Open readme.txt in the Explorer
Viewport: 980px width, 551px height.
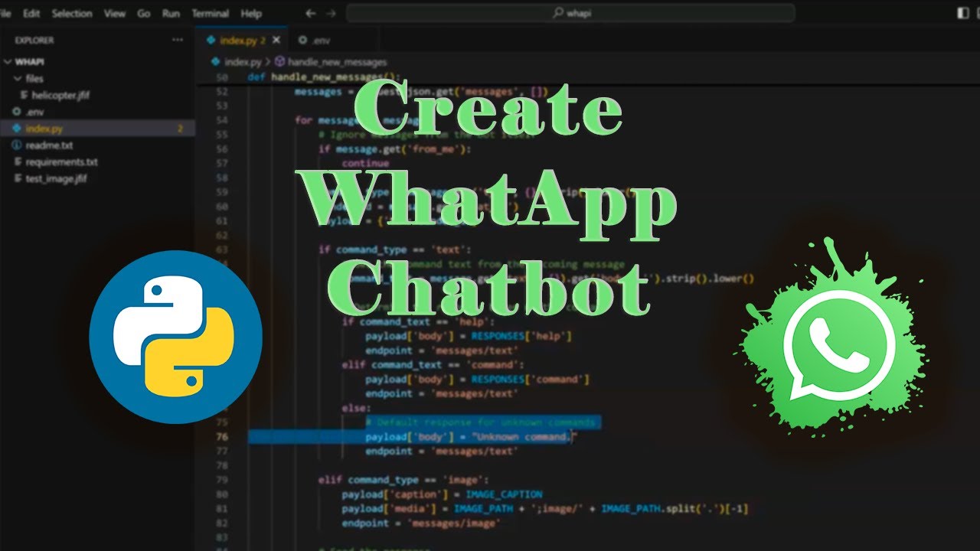[x=49, y=145]
